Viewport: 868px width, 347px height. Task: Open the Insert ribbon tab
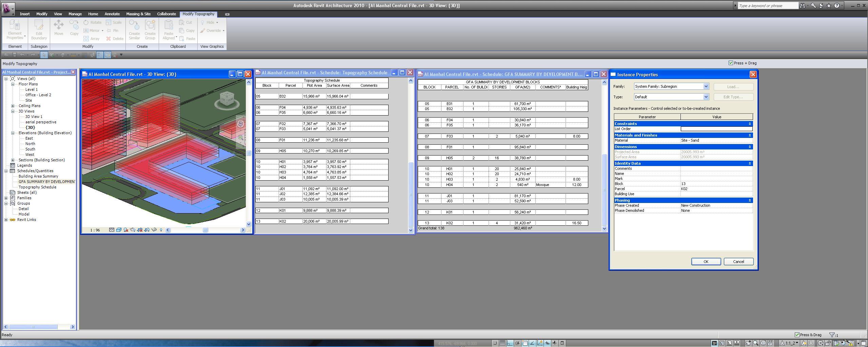[x=25, y=14]
